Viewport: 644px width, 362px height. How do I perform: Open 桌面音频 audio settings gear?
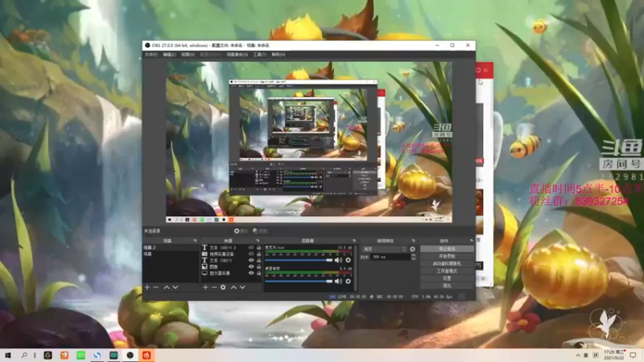click(x=348, y=281)
